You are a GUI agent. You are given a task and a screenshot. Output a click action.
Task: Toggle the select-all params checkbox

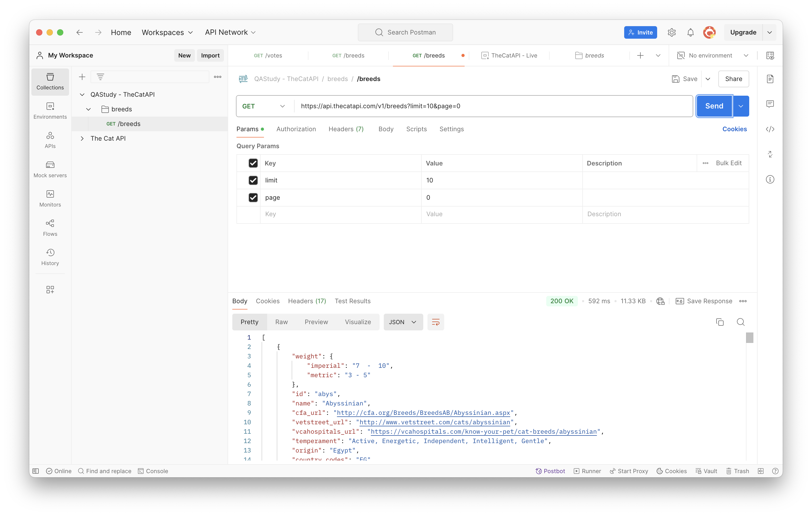click(x=253, y=163)
